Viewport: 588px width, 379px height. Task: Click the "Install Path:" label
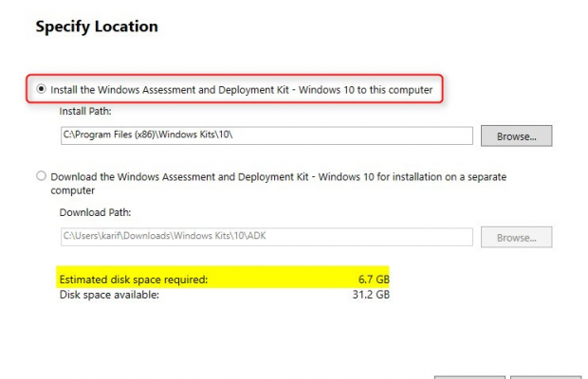[x=87, y=111]
